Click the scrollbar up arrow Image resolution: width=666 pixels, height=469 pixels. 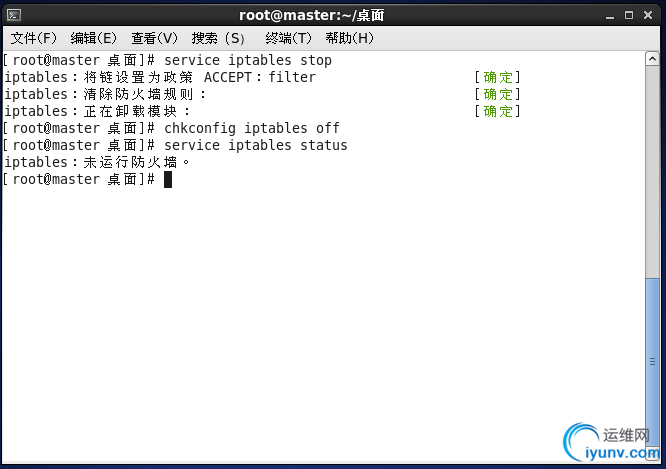coord(652,59)
